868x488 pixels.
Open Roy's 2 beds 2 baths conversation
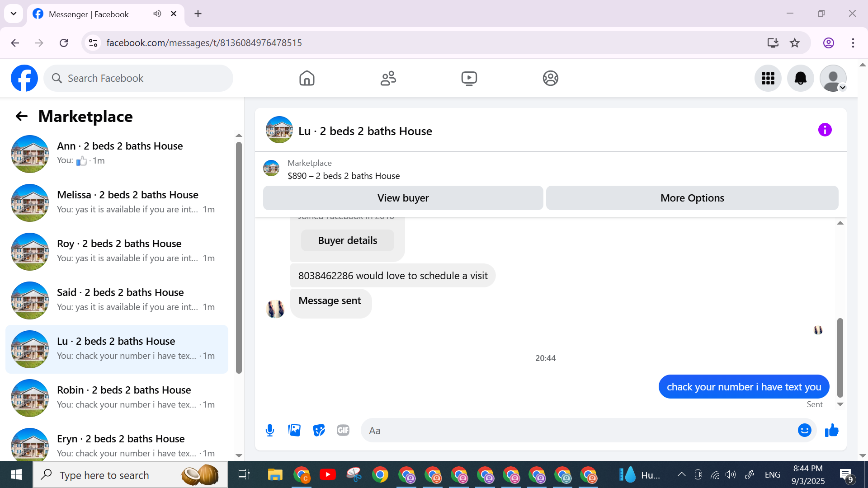coord(117,251)
